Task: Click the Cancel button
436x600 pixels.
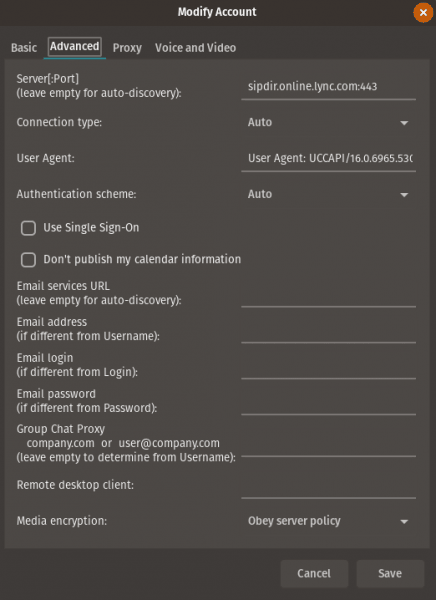Action: click(x=314, y=574)
